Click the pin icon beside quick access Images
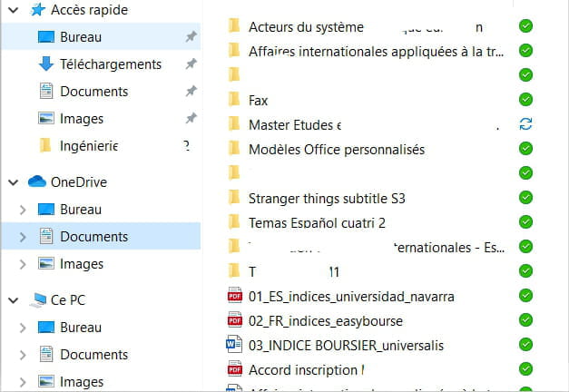The height and width of the screenshot is (392, 569). [x=190, y=119]
